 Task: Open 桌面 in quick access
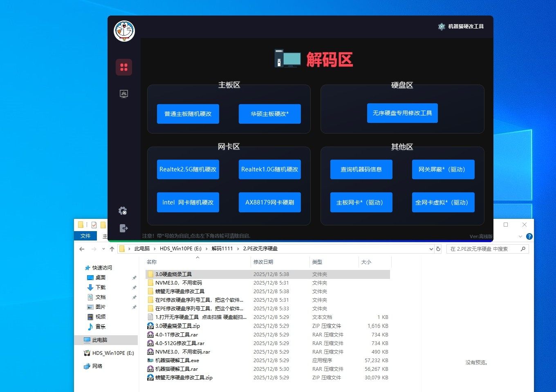click(x=101, y=278)
